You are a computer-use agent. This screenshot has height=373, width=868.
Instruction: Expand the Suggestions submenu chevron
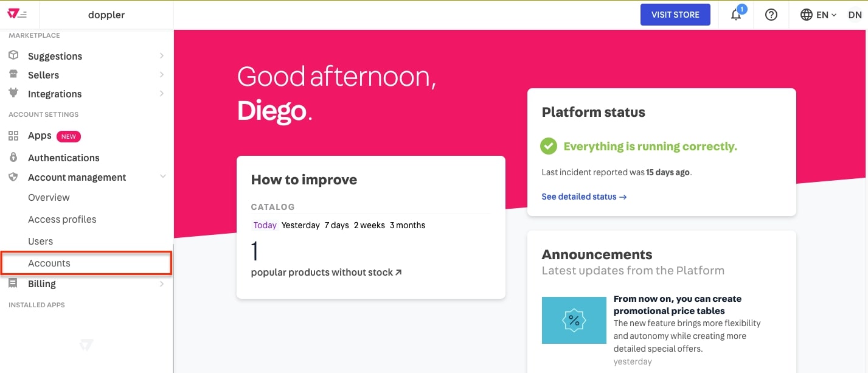(162, 55)
